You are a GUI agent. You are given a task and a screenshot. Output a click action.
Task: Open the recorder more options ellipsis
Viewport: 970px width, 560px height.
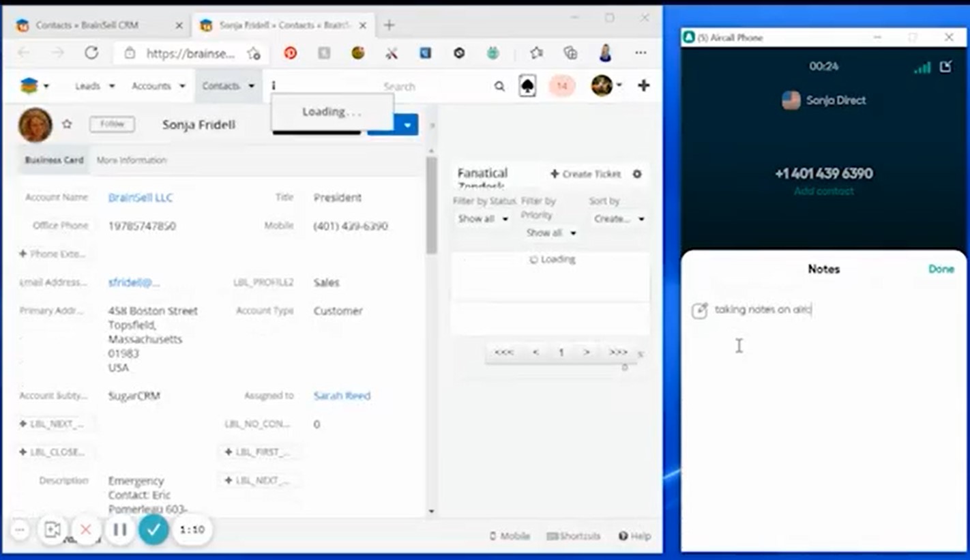20,529
